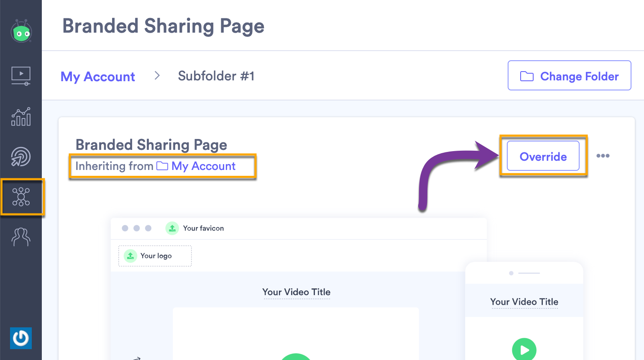Viewport: 644px width, 360px height.
Task: Click the Your favicon label
Action: pos(203,228)
